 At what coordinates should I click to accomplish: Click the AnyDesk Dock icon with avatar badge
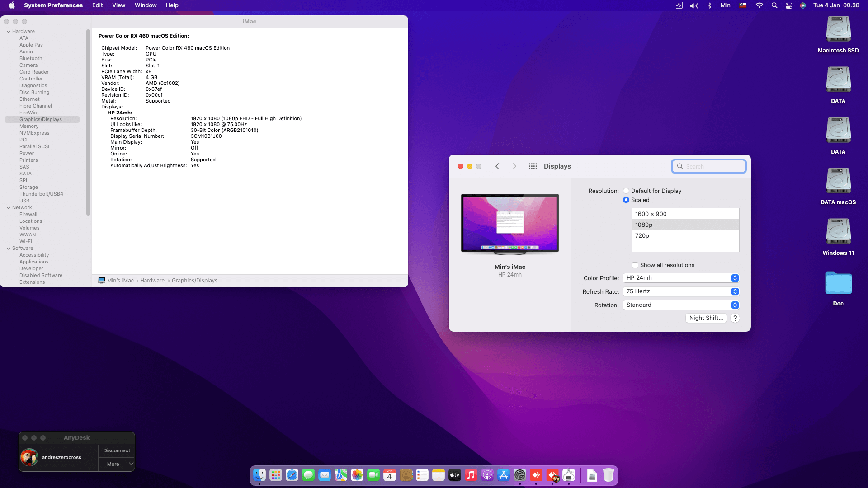pyautogui.click(x=552, y=475)
